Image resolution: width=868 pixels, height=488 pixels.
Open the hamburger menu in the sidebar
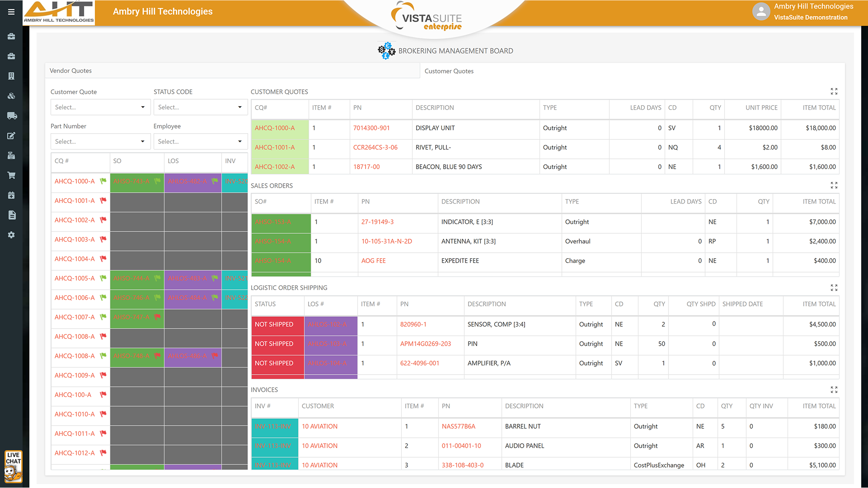11,12
